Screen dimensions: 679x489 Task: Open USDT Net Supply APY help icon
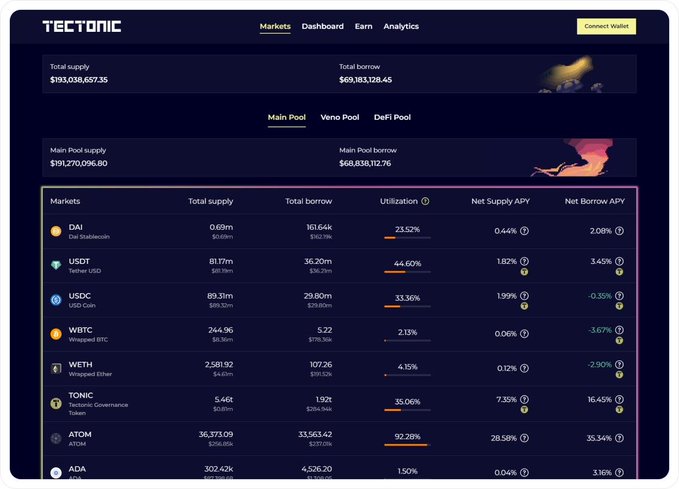(524, 261)
